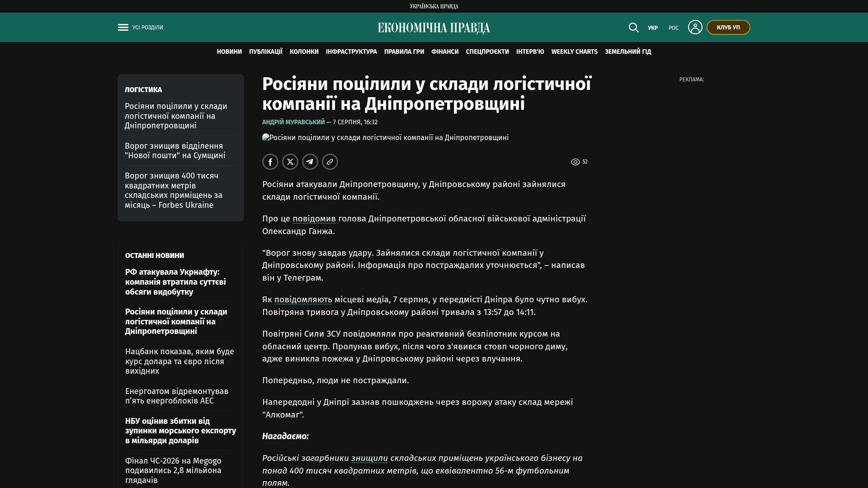This screenshot has height=488, width=868.
Task: Open the Земельний гід menu section
Action: (x=628, y=52)
